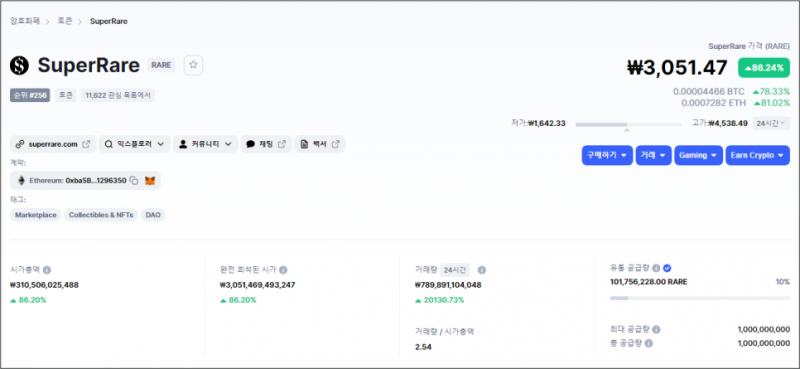Click info icon next to 유통 공급량
Image resolution: width=800 pixels, height=369 pixels.
coord(656,268)
